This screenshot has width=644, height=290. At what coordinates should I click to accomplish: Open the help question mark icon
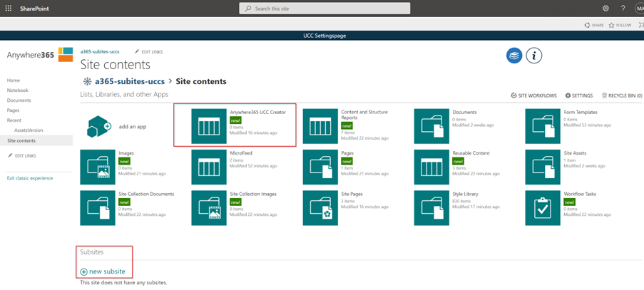click(x=623, y=9)
